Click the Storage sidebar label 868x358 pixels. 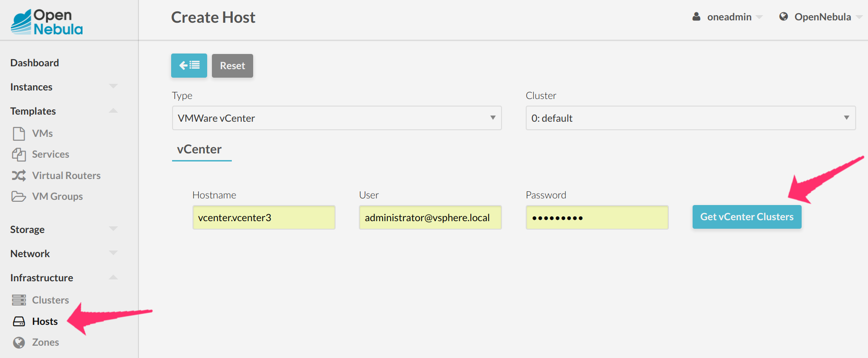(27, 230)
